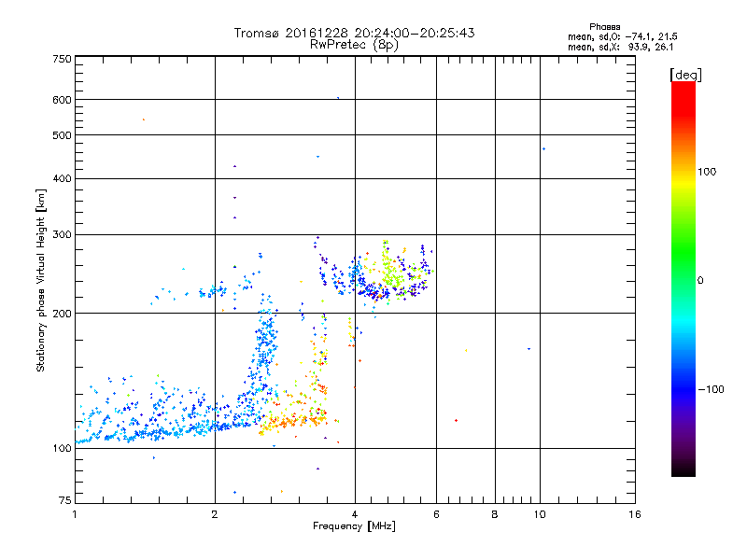747x560 pixels.
Task: Click the x-axis label '6'
Action: (x=436, y=514)
